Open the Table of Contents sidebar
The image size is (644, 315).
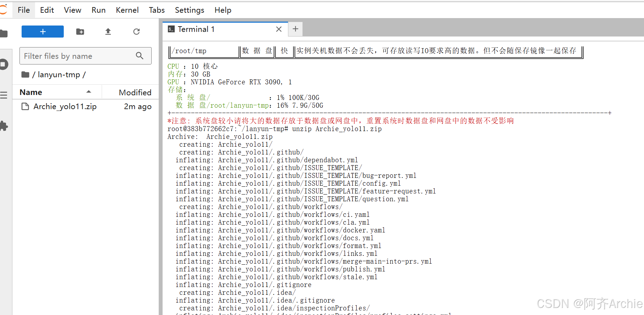pos(4,95)
